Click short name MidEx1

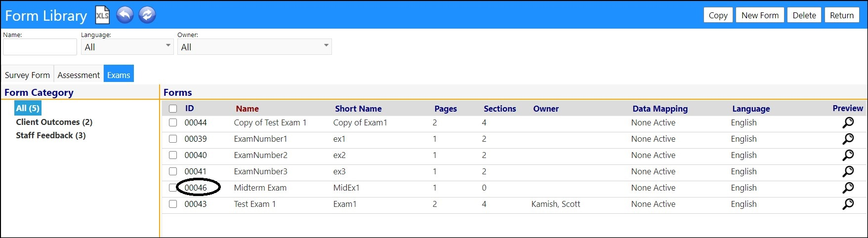[346, 188]
